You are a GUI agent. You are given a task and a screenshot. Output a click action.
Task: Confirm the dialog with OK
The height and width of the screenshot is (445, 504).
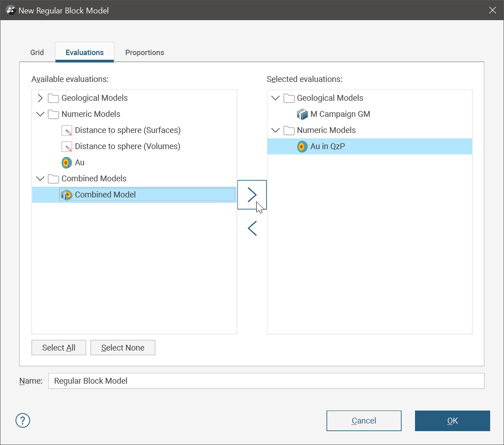coord(452,421)
